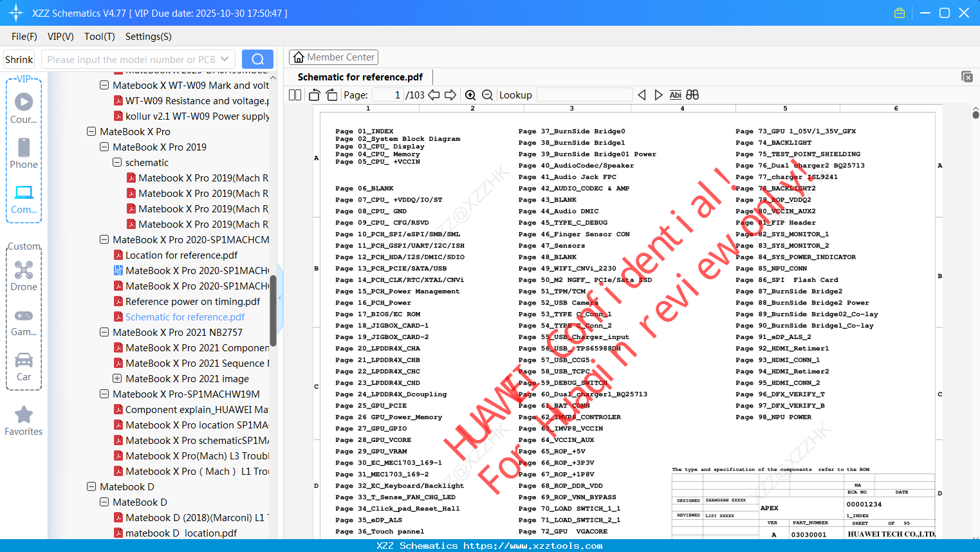Open the Member Center
Screen dimensions: 980x552
coord(333,57)
